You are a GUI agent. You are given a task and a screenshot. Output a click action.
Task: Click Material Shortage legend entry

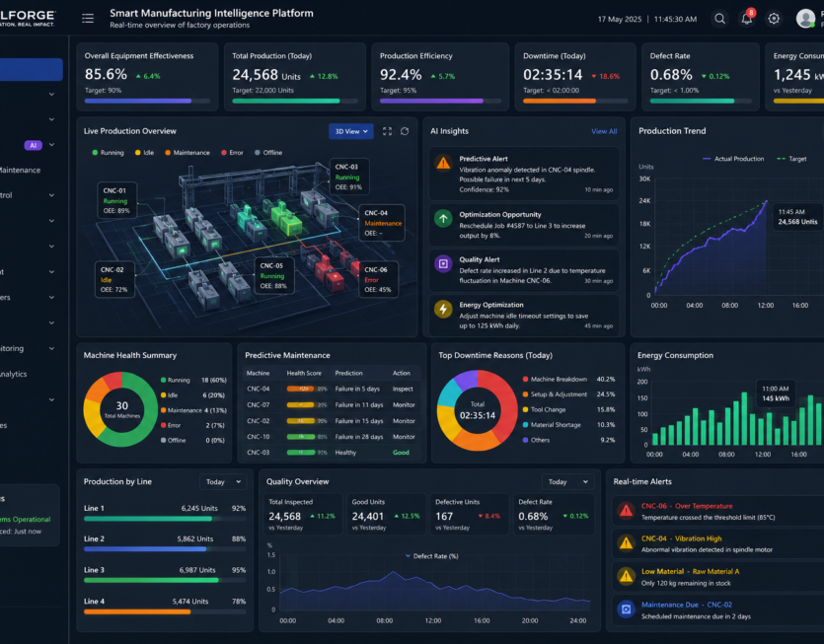click(552, 424)
